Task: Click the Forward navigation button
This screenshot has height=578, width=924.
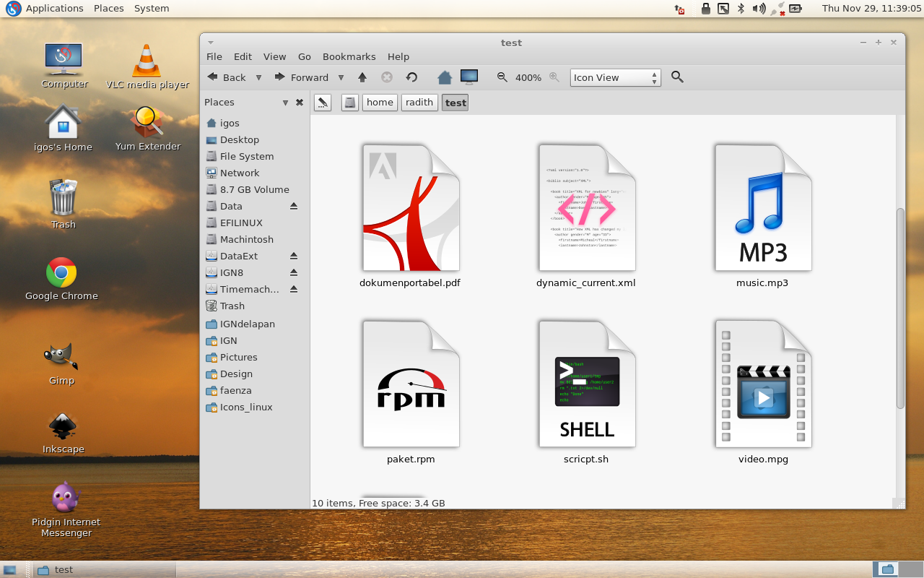Action: 302,77
